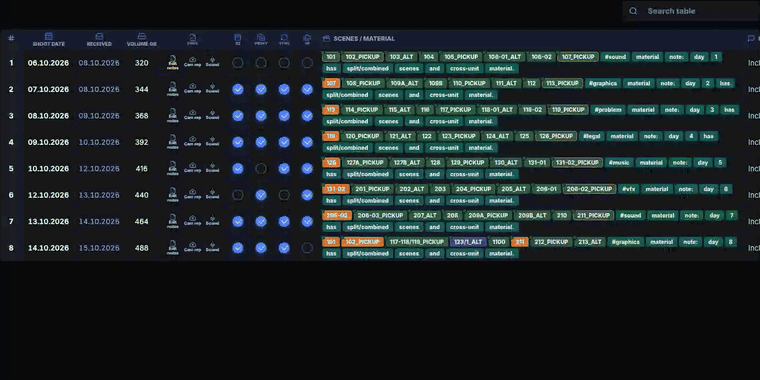
Task: Open Edit notes for the 10.10.2026 shoot row
Action: tap(173, 168)
